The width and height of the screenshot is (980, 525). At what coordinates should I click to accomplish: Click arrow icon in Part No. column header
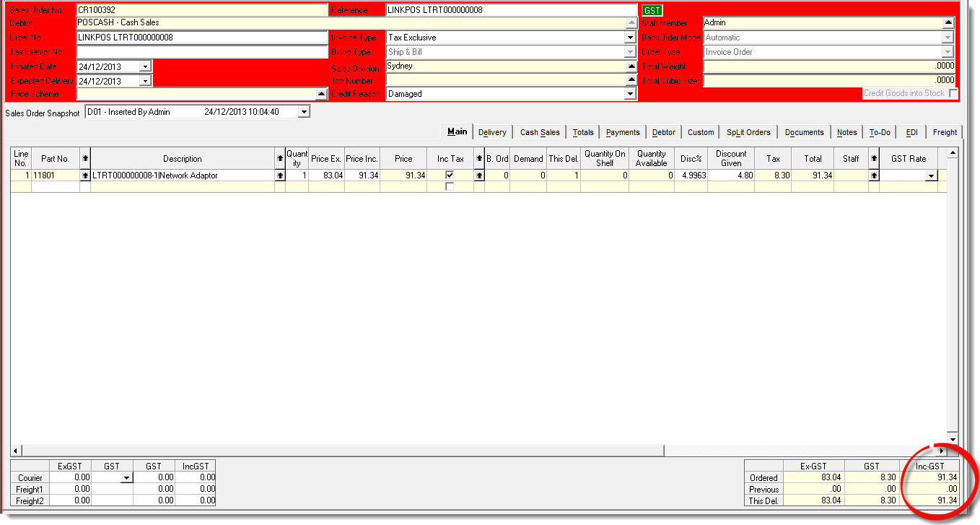84,158
